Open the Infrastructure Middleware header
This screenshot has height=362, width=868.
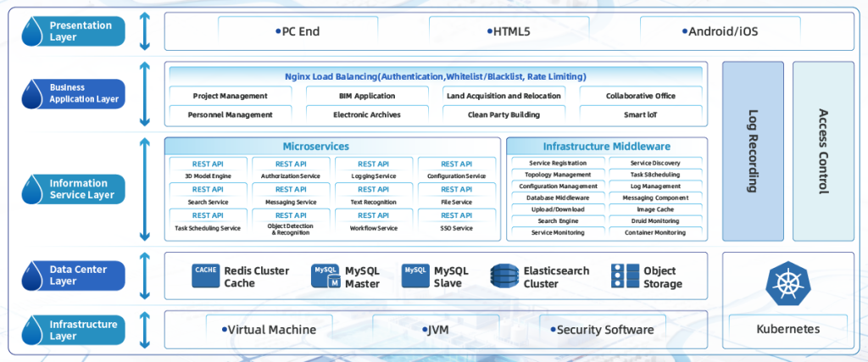tap(606, 147)
